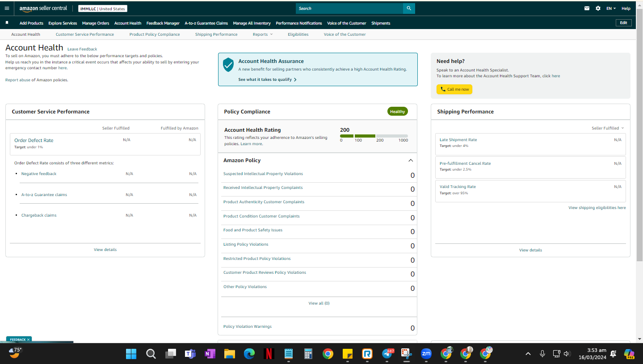This screenshot has width=643, height=364.
Task: Open A-to-z Guarantee Claims menu item
Action: click(x=206, y=23)
